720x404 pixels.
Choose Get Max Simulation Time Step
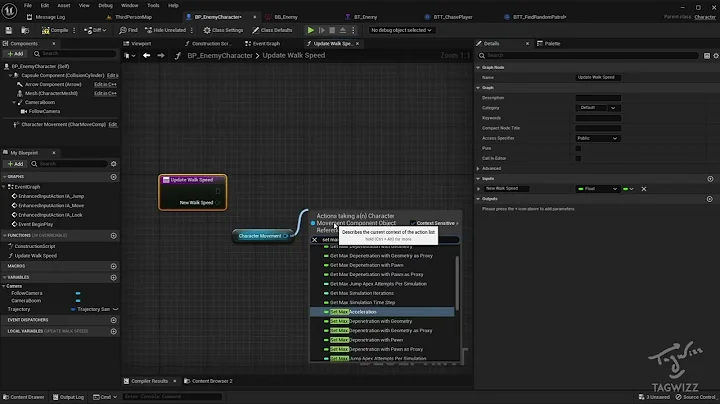(x=382, y=303)
